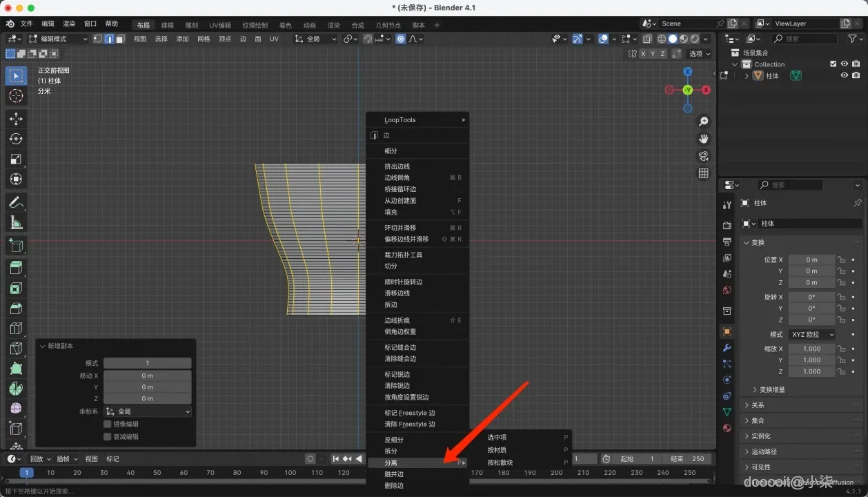Enable the 镜像编辑 checkbox
The image size is (868, 497).
coord(108,424)
